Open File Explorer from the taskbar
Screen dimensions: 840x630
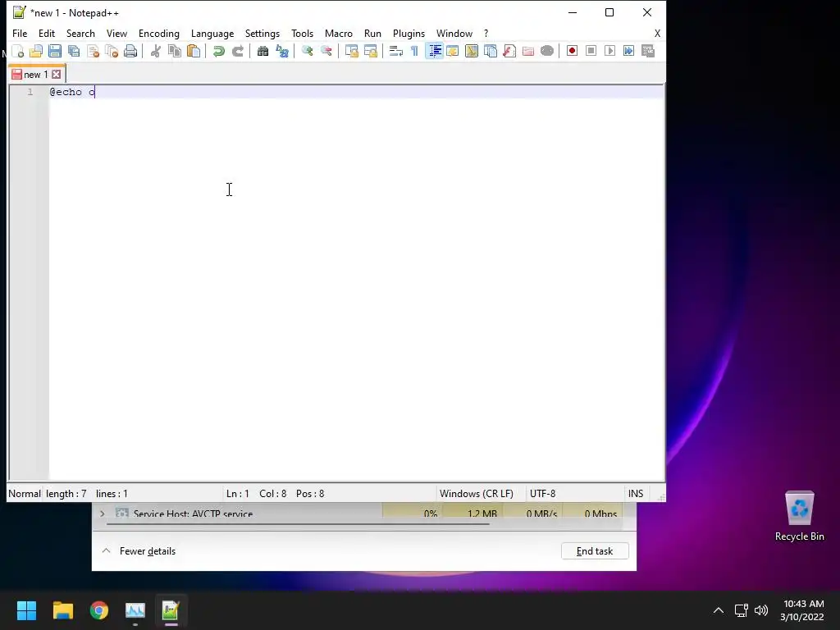click(62, 610)
